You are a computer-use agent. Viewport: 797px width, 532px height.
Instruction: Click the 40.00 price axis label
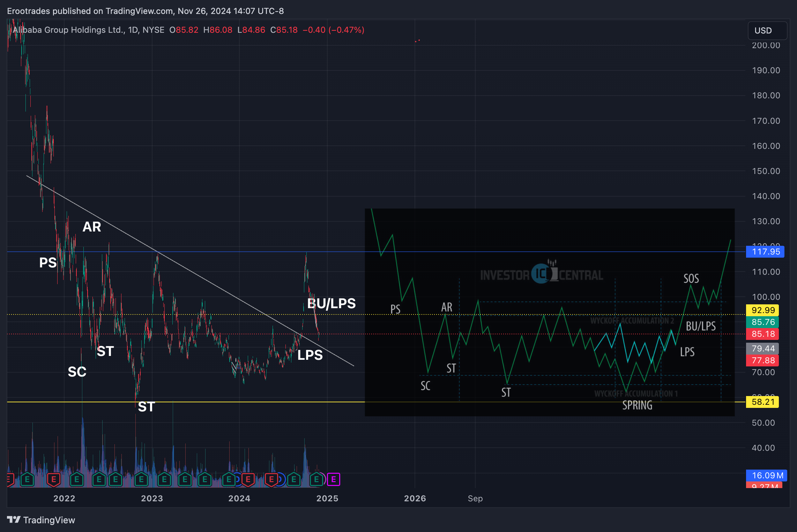click(x=763, y=448)
